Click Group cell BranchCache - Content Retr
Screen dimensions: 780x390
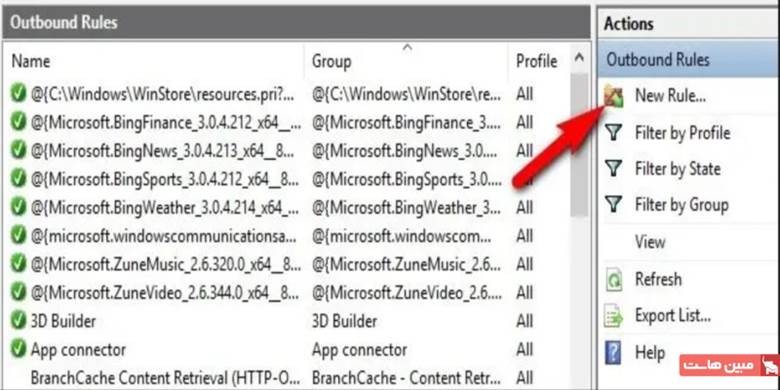pos(406,378)
